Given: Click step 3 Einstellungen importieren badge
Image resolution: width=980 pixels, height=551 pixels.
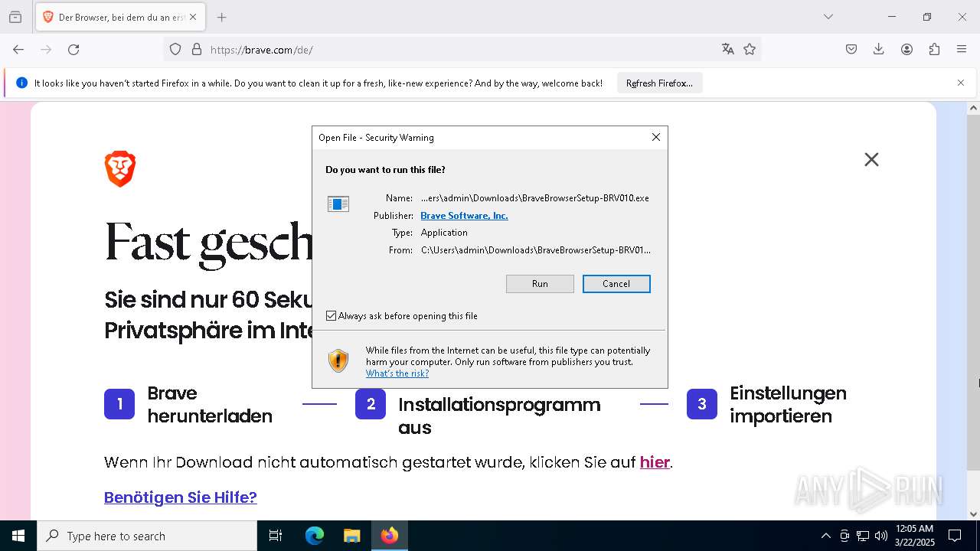Looking at the screenshot, I should (x=702, y=404).
